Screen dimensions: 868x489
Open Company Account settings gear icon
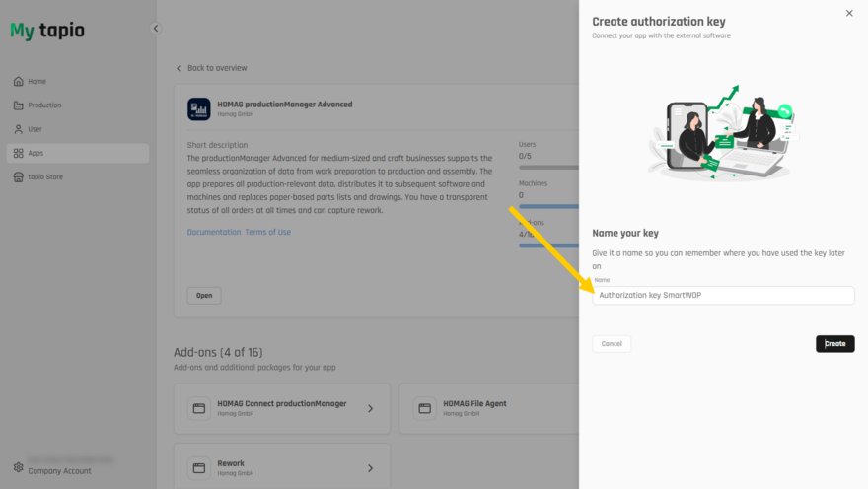(x=19, y=467)
